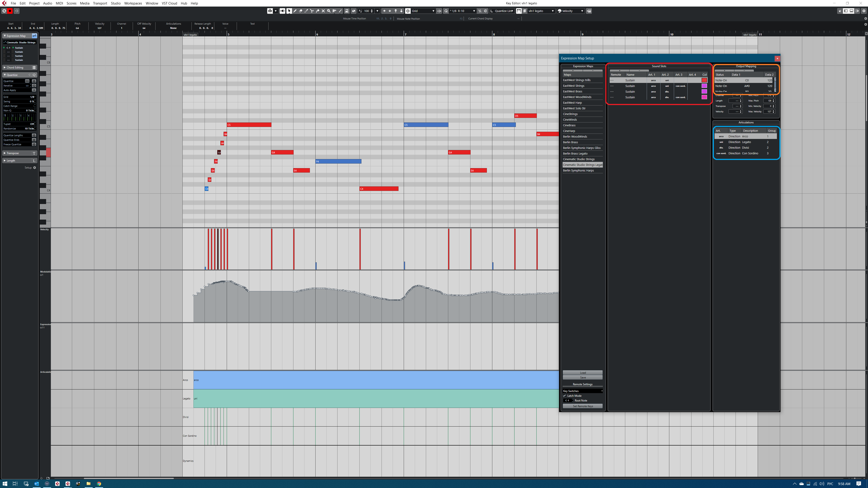The width and height of the screenshot is (868, 488).
Task: Toggle Auto Apply quantize button
Action: [x=34, y=90]
